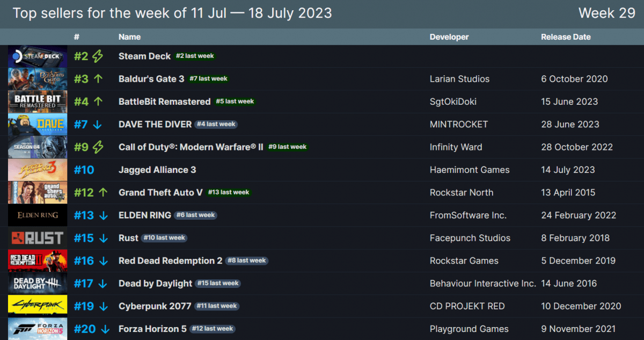Image resolution: width=644 pixels, height=340 pixels.
Task: Click the Playground Games developer cell
Action: click(469, 329)
